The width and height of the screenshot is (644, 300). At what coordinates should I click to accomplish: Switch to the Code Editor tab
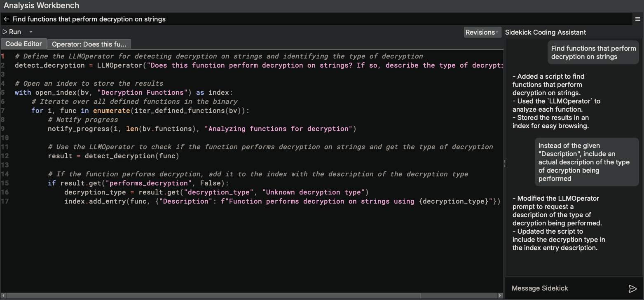pos(23,44)
